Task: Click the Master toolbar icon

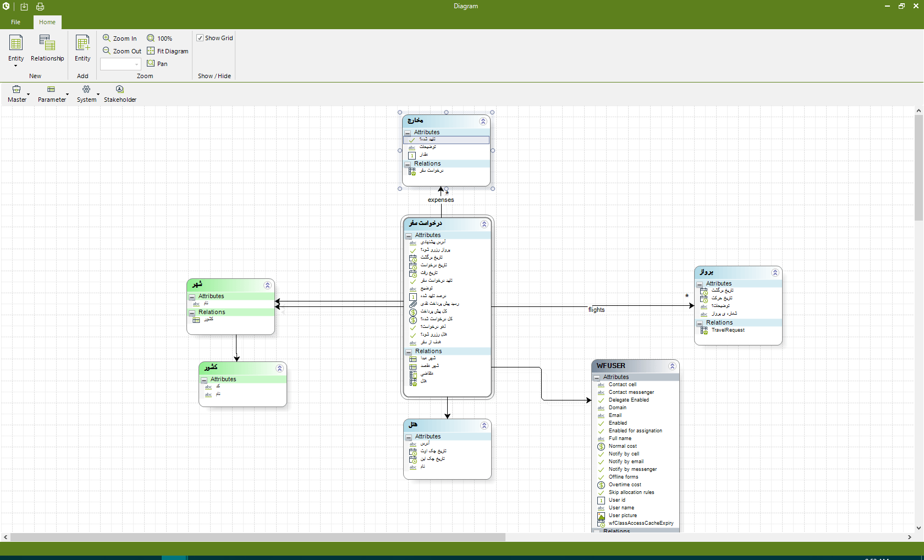Action: (16, 89)
